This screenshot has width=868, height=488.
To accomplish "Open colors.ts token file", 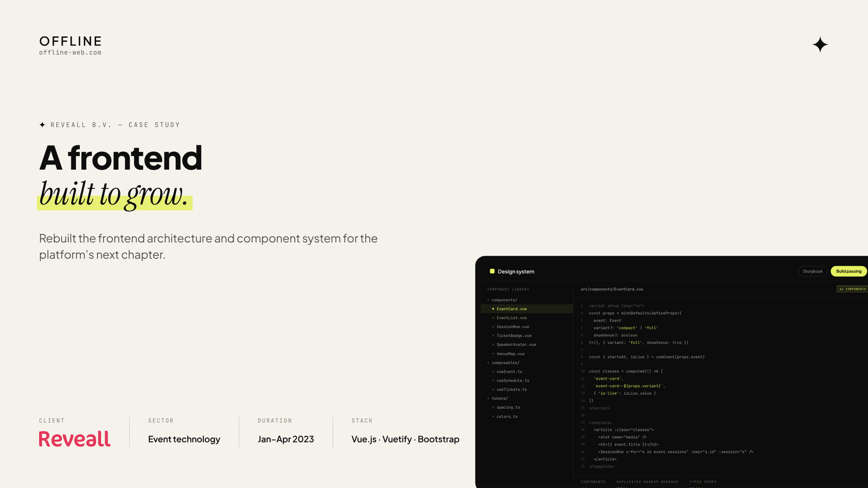I will 507,416.
